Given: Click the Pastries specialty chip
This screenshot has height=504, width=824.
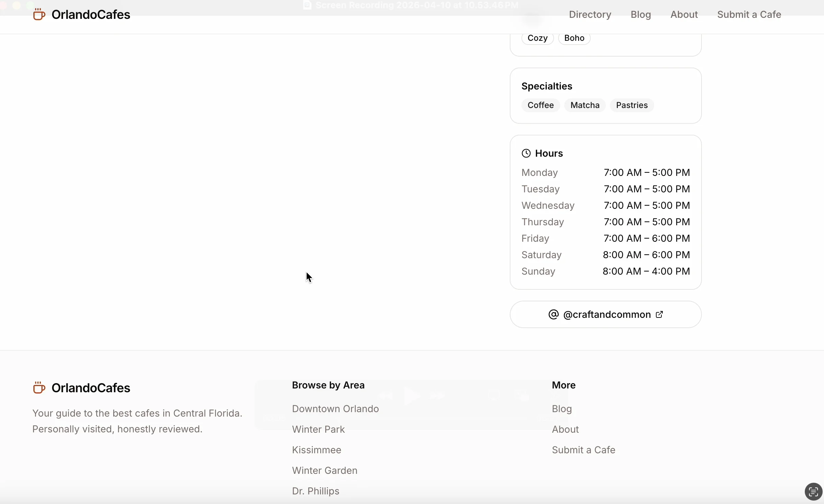Looking at the screenshot, I should tap(632, 105).
